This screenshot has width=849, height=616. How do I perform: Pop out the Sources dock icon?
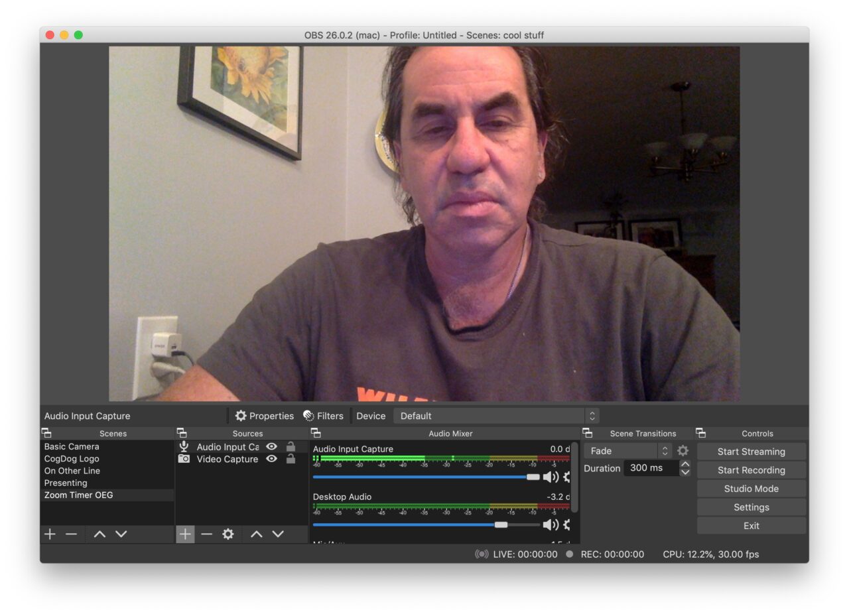click(x=182, y=433)
